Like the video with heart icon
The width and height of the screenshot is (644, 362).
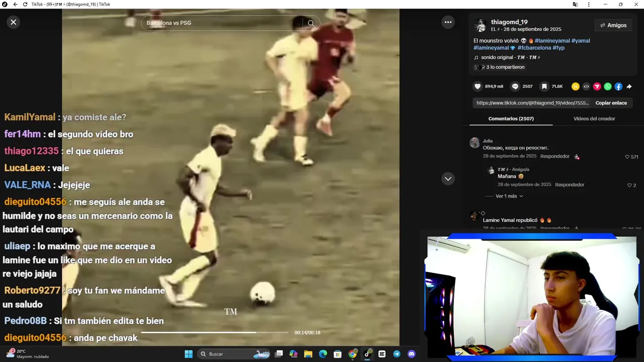pos(477,86)
